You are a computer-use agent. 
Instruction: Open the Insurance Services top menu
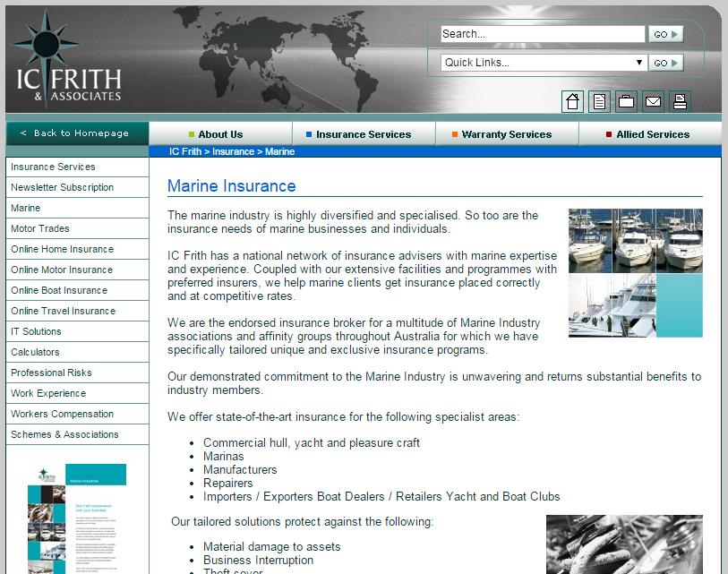pos(364,134)
